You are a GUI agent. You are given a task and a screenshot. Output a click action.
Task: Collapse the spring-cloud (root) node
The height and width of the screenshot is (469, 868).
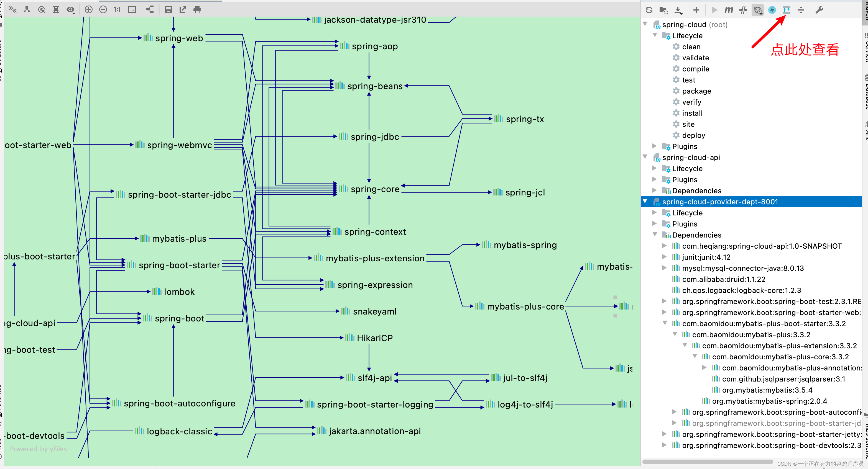click(x=645, y=24)
